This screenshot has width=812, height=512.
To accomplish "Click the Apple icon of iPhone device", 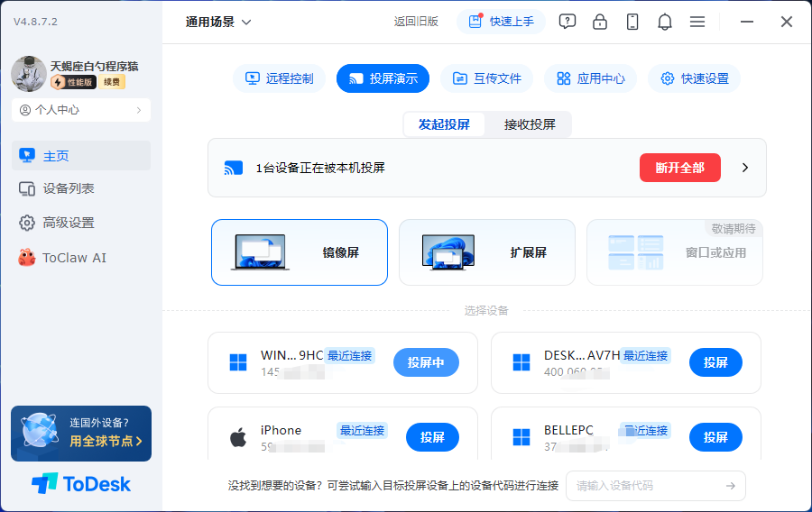I will (x=238, y=437).
